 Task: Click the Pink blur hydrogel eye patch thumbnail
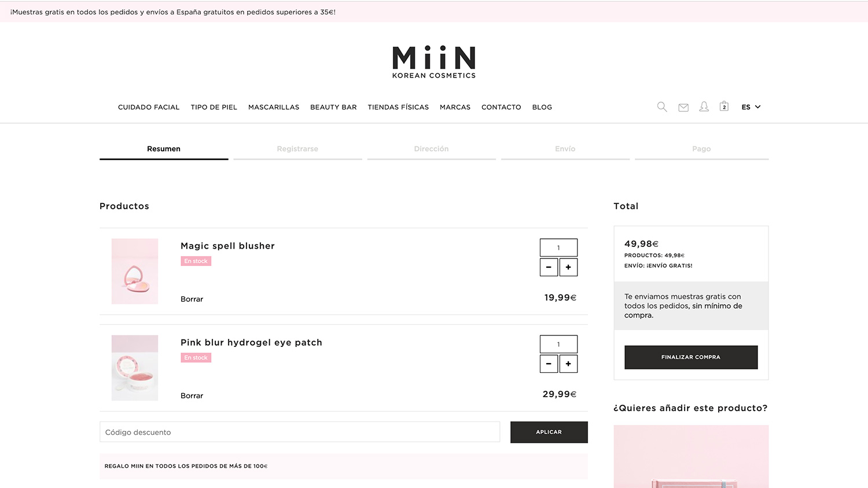tap(135, 368)
